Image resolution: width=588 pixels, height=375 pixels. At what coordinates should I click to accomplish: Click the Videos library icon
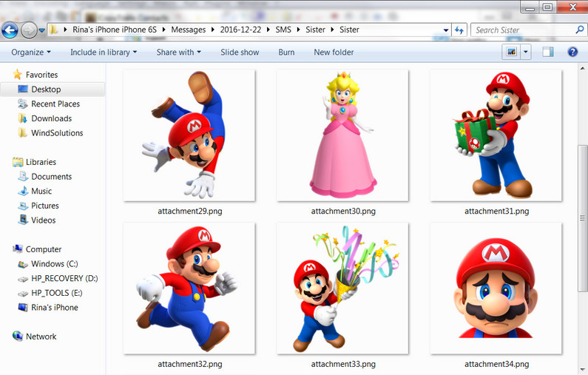click(23, 220)
